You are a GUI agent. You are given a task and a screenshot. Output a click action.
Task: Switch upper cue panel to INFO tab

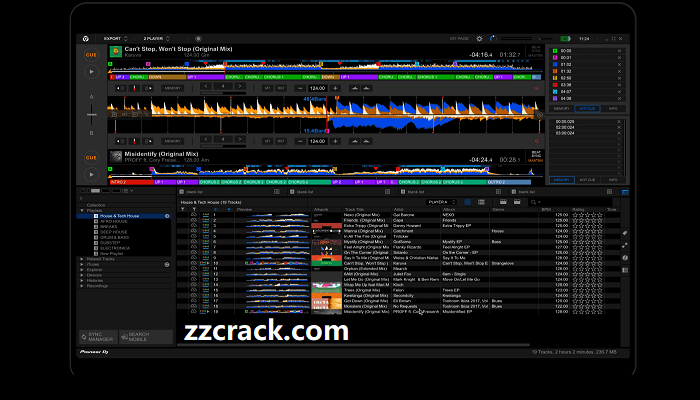(613, 108)
